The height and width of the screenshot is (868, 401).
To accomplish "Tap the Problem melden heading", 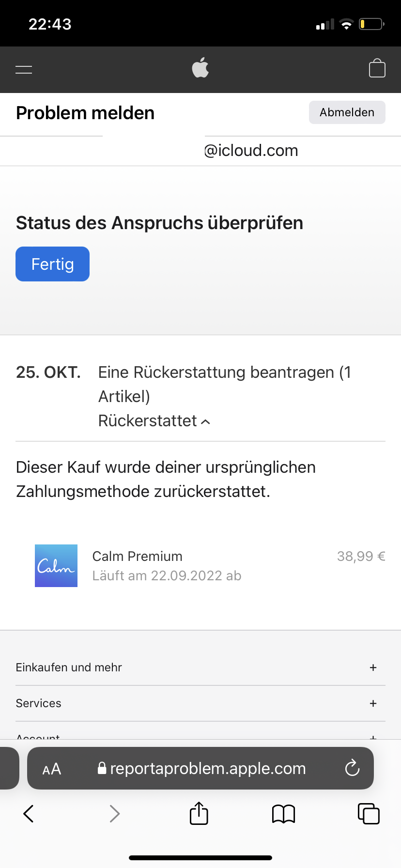I will point(85,113).
